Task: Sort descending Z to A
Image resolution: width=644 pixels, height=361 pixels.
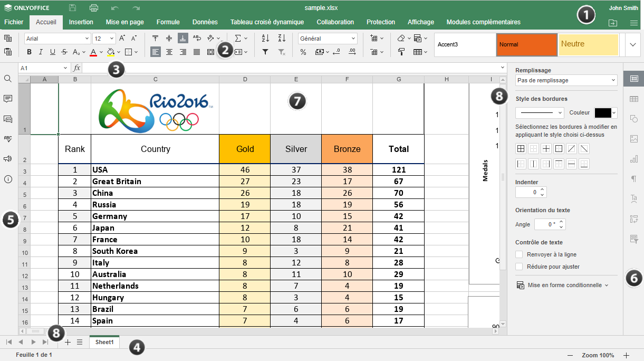Action: [282, 39]
